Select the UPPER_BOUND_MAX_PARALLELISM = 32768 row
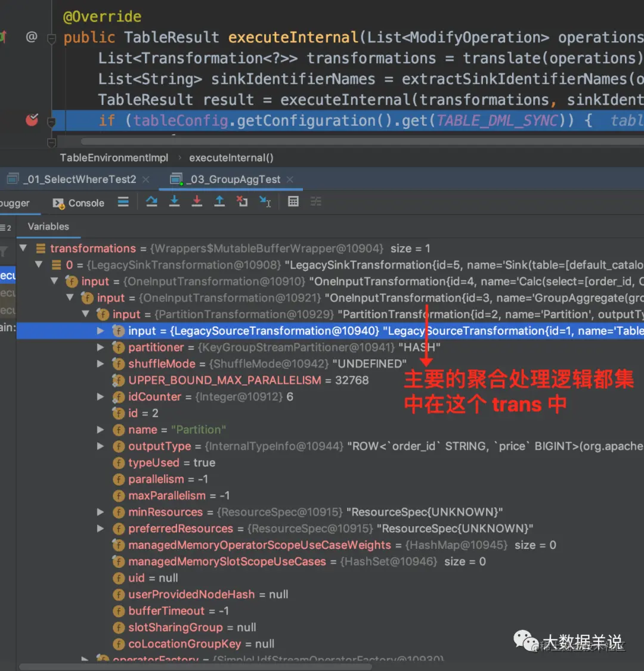Viewport: 644px width, 671px height. [x=330, y=380]
